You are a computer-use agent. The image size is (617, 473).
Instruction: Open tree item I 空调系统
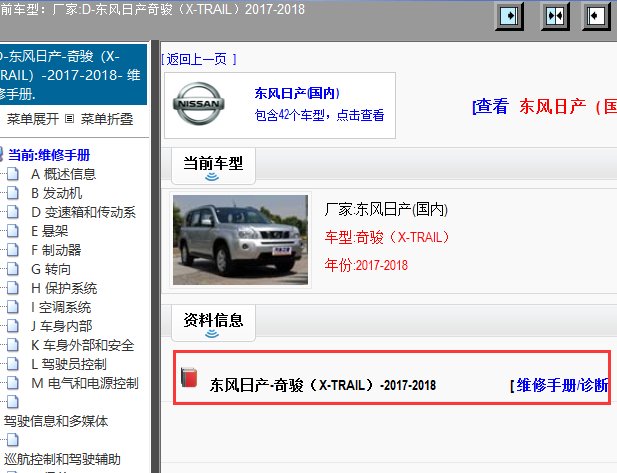coord(61,307)
